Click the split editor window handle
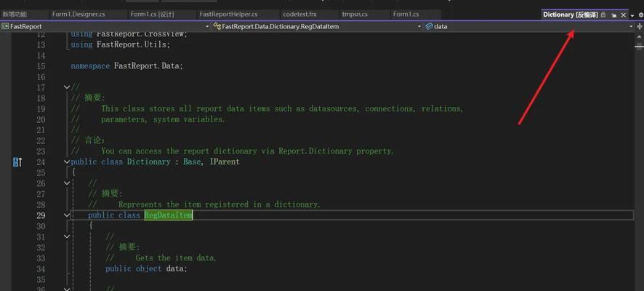 [640, 26]
